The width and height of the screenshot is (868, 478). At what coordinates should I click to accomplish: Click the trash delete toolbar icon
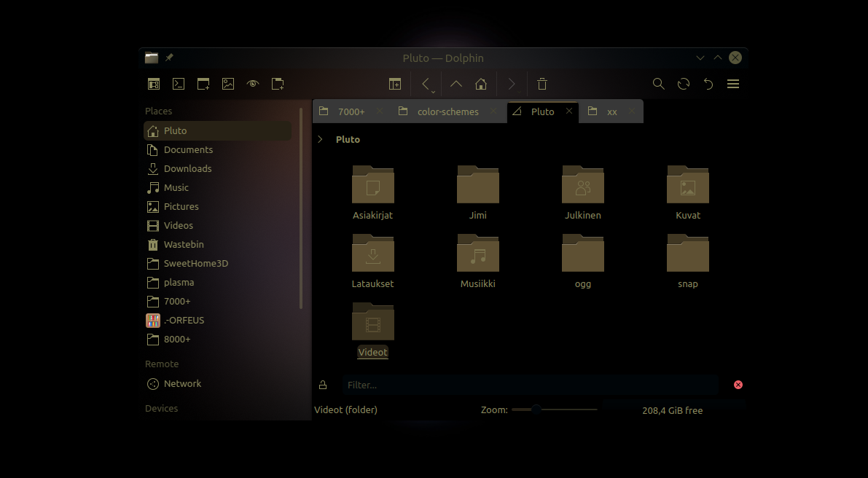click(542, 84)
